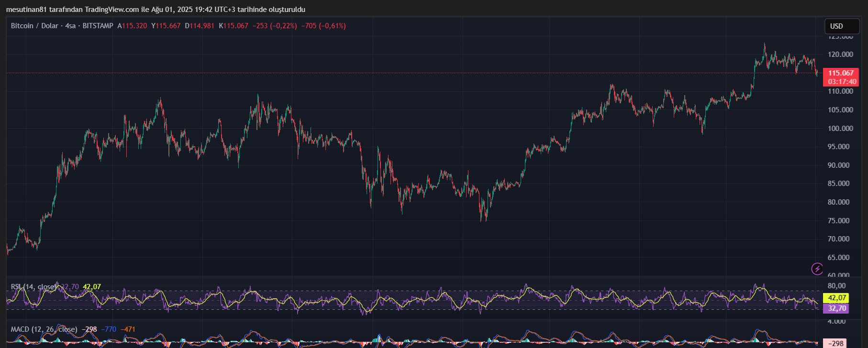
Task: Click the Y115.667 high price value
Action: tap(166, 26)
